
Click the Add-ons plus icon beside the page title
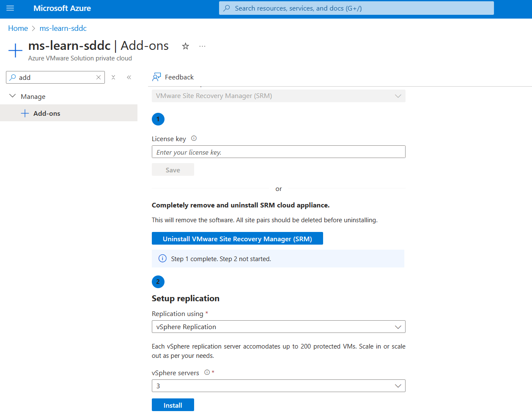click(x=15, y=50)
